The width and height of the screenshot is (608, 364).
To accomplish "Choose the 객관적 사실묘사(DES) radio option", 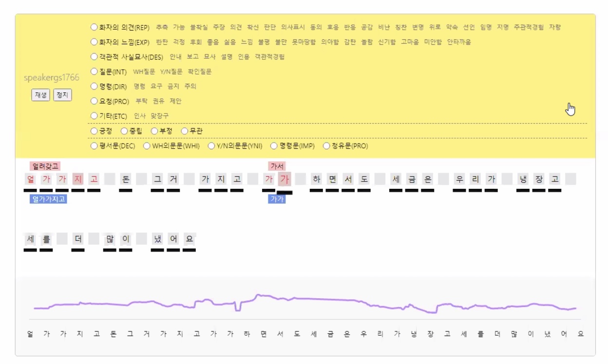I will pyautogui.click(x=94, y=57).
